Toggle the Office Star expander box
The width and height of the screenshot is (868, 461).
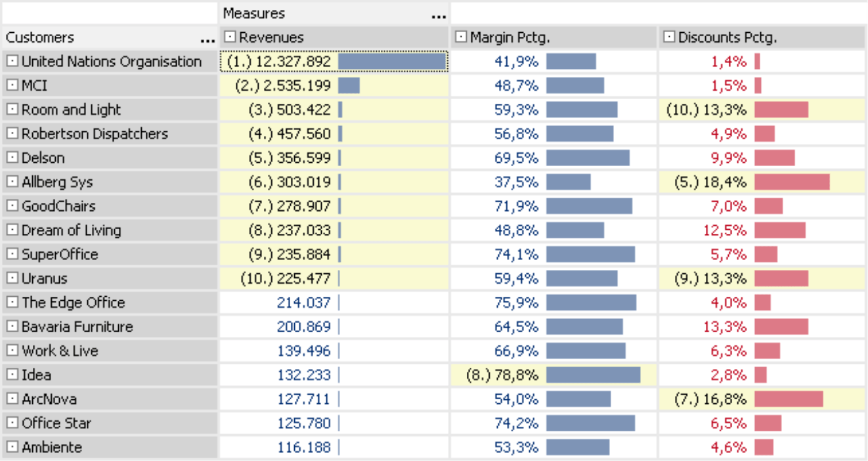[x=12, y=423]
